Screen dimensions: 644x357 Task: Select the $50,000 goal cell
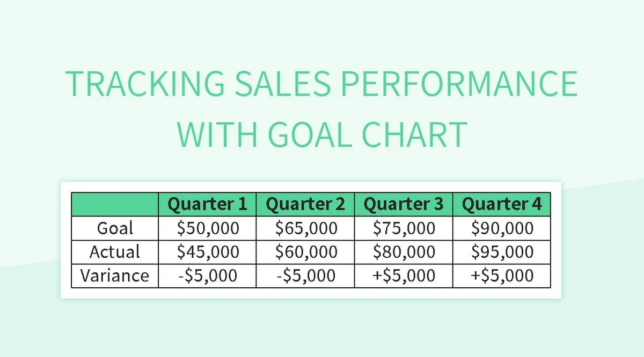207,228
